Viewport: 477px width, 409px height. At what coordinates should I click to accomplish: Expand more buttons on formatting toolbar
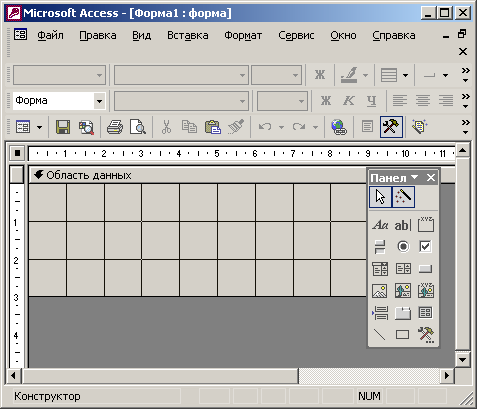465,101
